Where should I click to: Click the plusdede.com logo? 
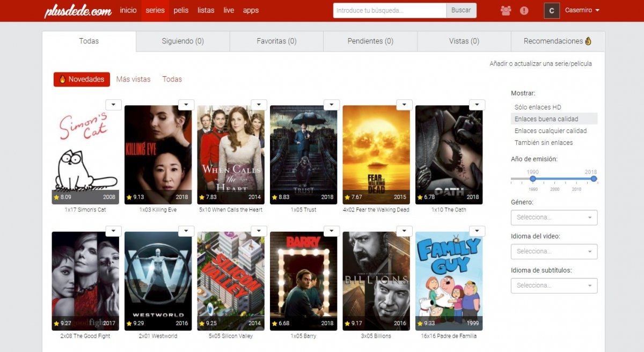(78, 11)
